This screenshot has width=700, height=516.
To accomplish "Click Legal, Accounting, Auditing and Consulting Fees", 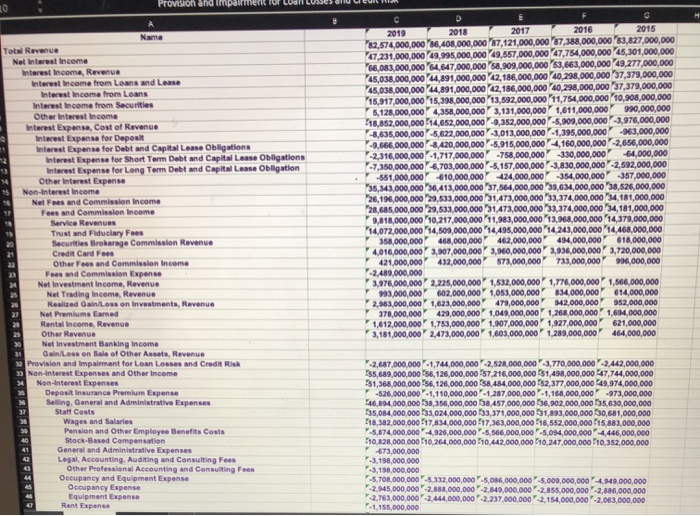I will coord(146,460).
